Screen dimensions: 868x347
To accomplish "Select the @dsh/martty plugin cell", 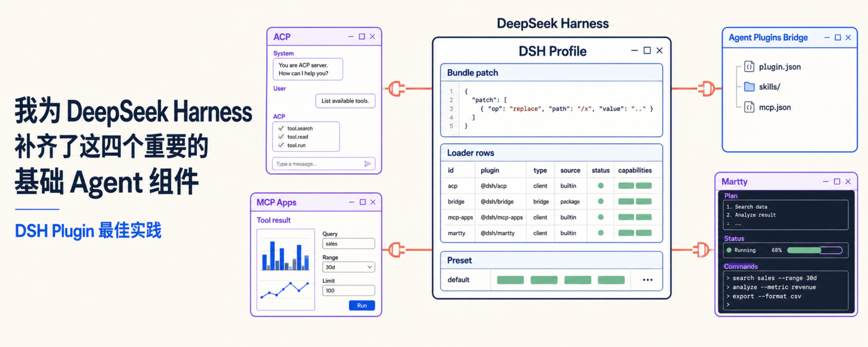I will tap(498, 233).
